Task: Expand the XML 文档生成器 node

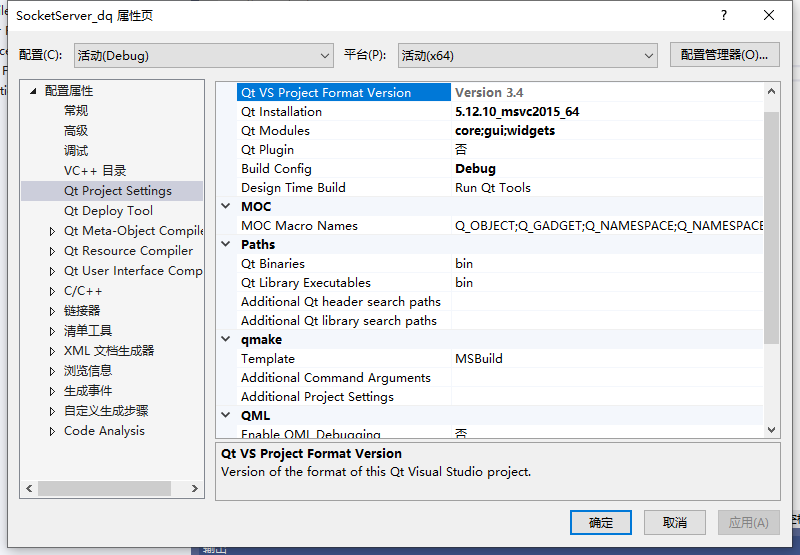Action: point(52,351)
